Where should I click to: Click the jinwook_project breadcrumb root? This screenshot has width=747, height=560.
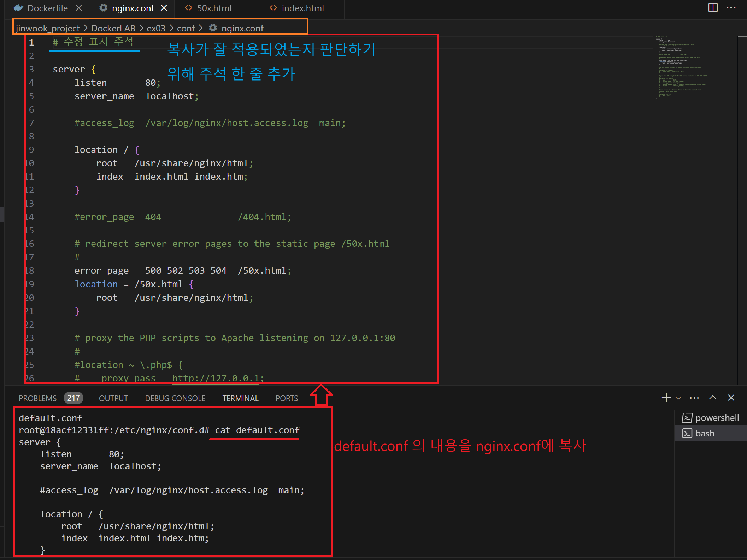48,28
